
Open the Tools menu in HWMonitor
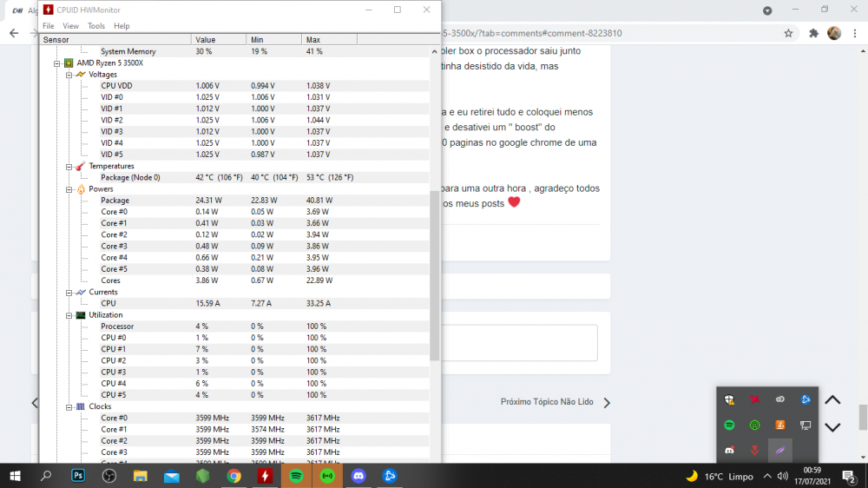(x=95, y=26)
